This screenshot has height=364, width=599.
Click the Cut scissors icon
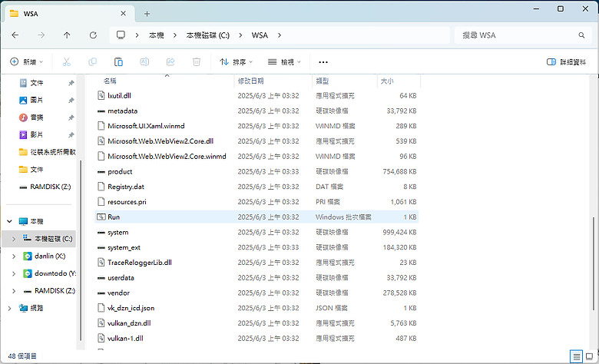(x=67, y=62)
